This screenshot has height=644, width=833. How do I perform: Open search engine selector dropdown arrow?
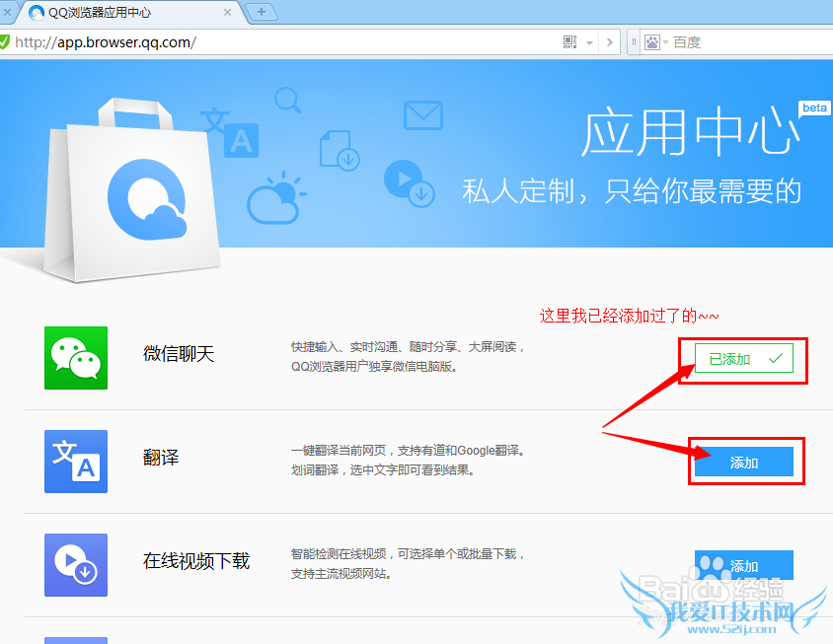point(665,42)
